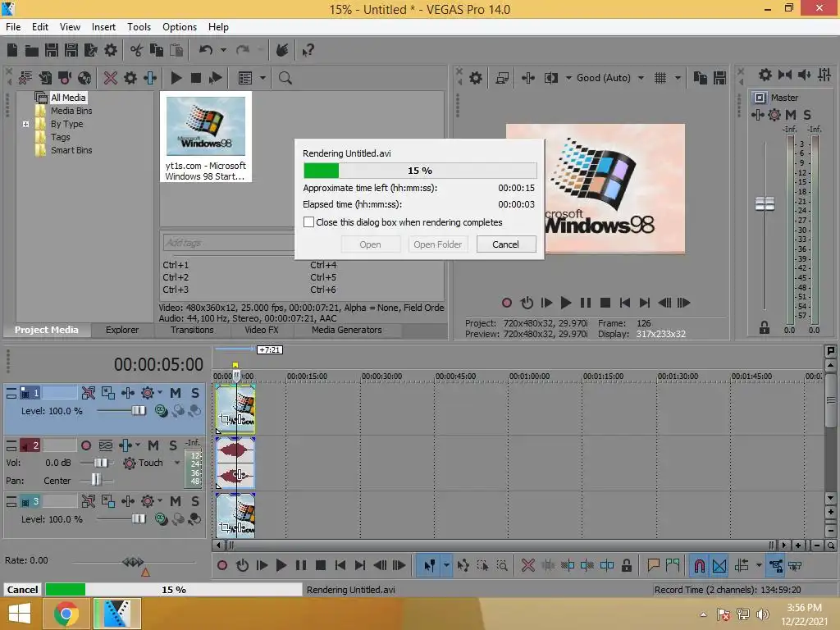Open the Undo history dropdown arrow
The image size is (840, 630).
pyautogui.click(x=223, y=50)
